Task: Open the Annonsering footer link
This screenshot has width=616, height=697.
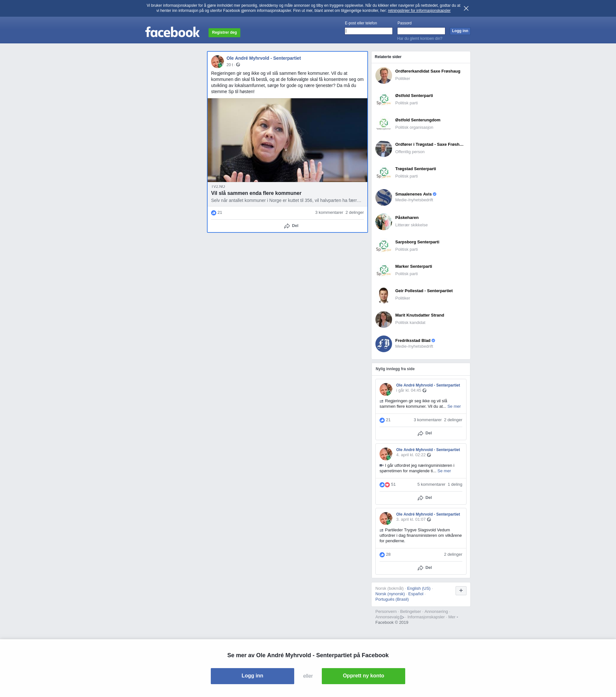Action: pyautogui.click(x=436, y=611)
